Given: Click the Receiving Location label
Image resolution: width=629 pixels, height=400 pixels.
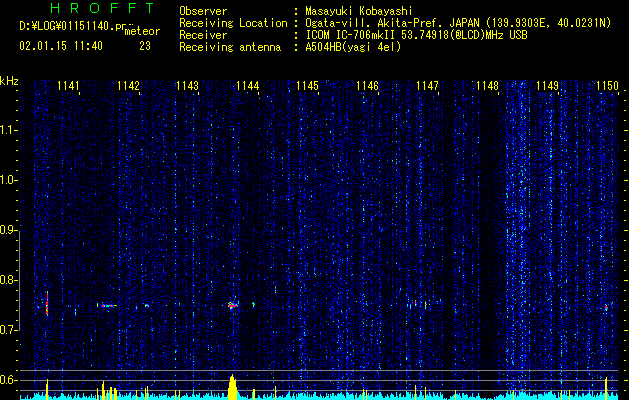Looking at the screenshot, I should tap(233, 23).
